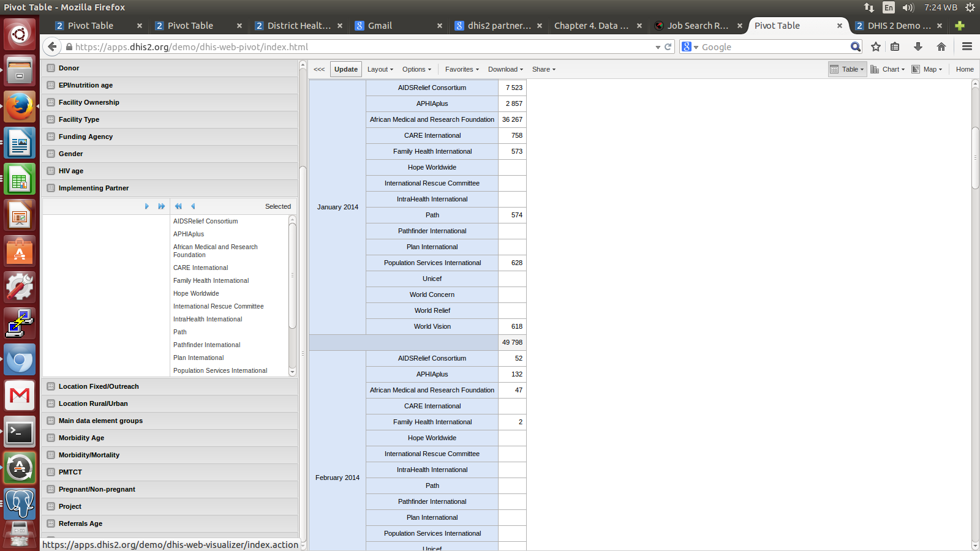The image size is (980, 551).
Task: Open Firefox downloads arrow icon
Action: 918,47
